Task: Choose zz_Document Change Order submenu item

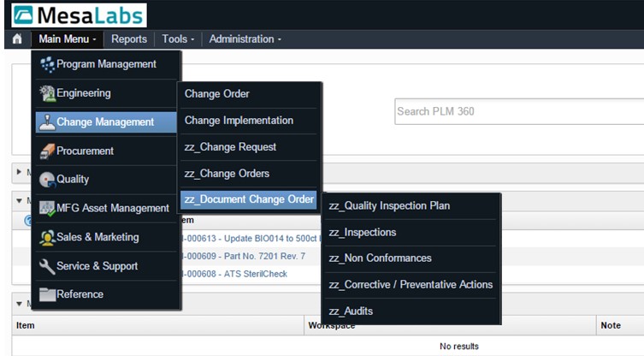Action: pyautogui.click(x=249, y=199)
